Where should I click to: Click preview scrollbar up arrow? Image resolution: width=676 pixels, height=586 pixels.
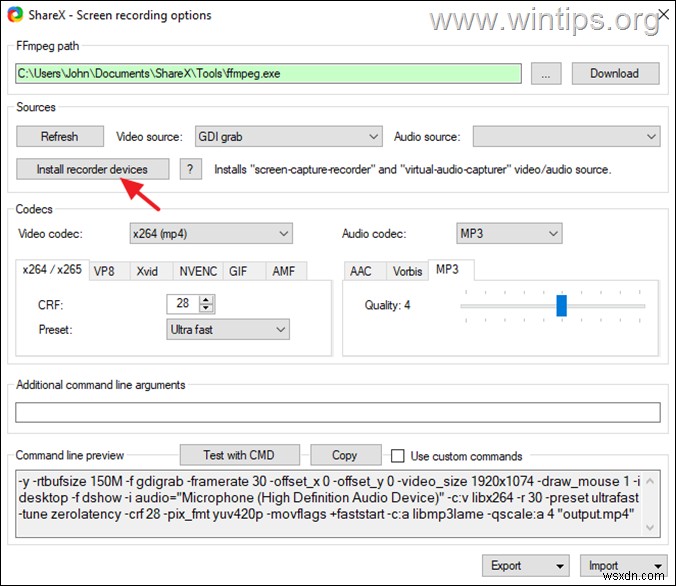[650, 480]
